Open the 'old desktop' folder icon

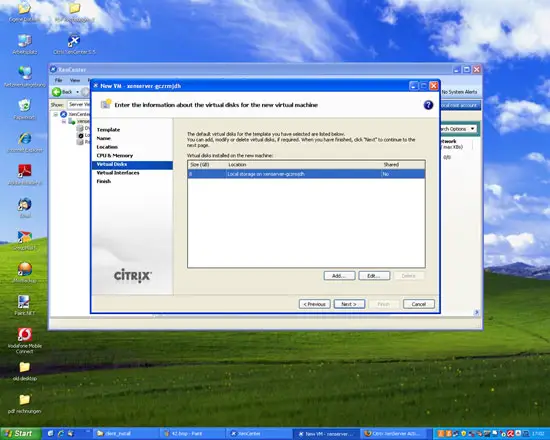(25, 371)
